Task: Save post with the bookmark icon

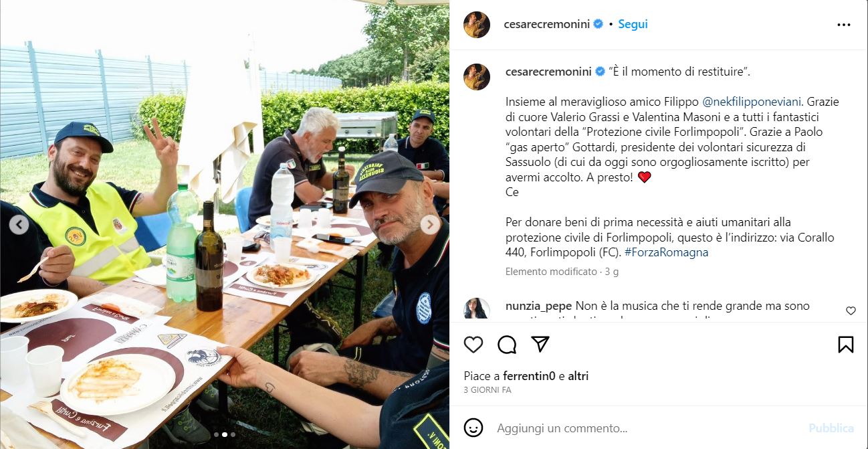Action: [x=845, y=345]
